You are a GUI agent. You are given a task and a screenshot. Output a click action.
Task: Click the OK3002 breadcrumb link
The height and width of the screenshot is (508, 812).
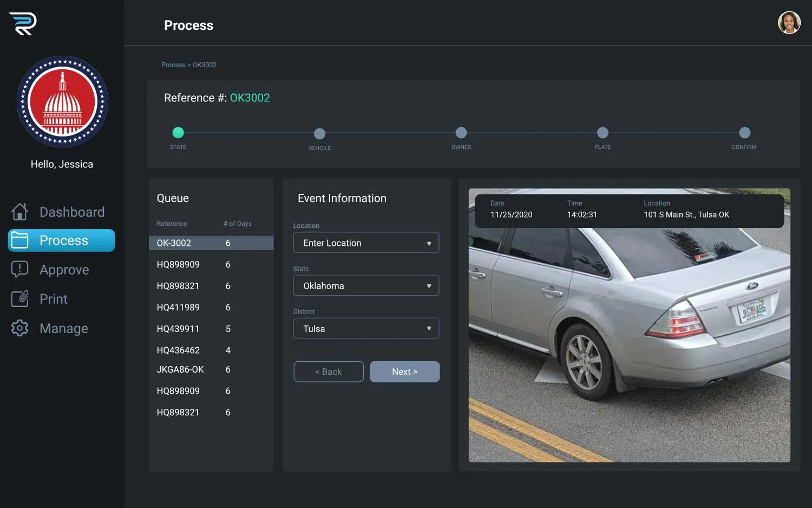click(x=205, y=65)
